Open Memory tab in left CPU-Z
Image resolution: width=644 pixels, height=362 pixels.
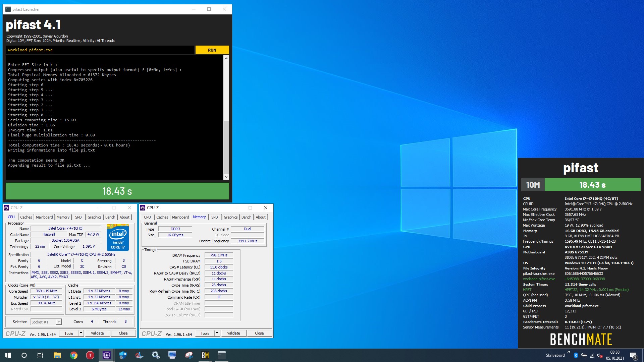[x=63, y=217]
